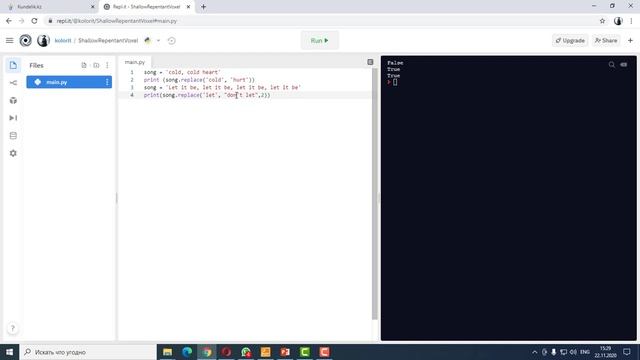The width and height of the screenshot is (640, 360).
Task: Click code line 1 song assignment
Action: [x=182, y=72]
